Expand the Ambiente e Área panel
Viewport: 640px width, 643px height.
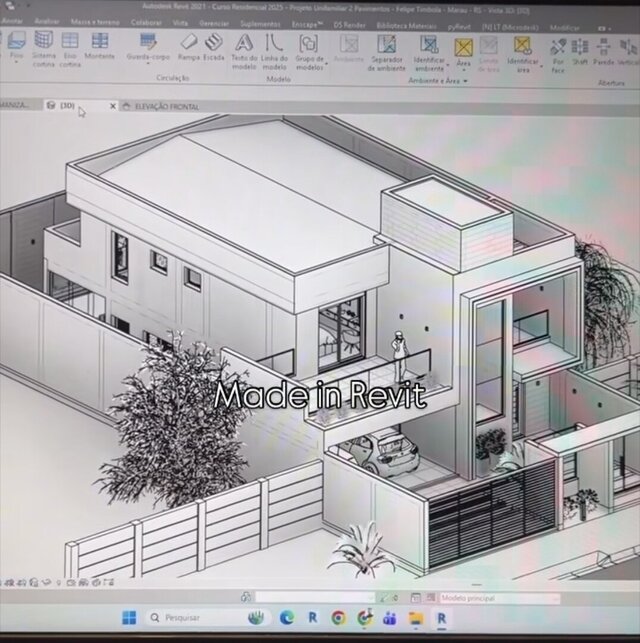438,81
